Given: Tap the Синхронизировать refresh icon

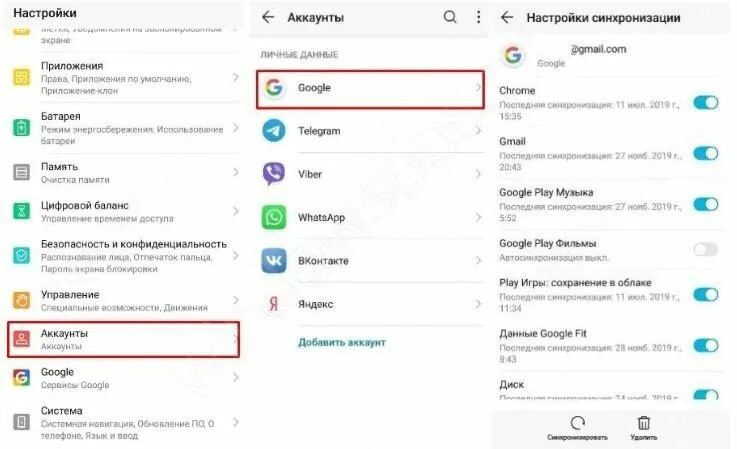Looking at the screenshot, I should 577,423.
